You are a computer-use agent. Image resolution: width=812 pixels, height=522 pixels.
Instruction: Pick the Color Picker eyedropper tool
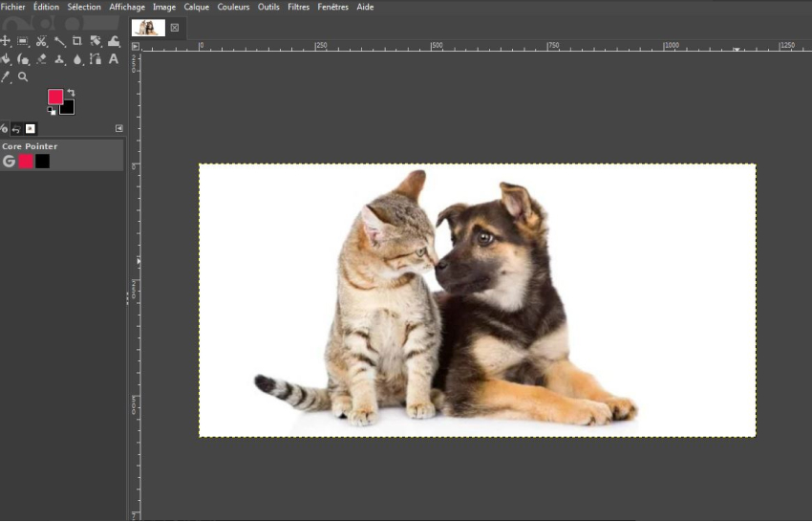6,77
